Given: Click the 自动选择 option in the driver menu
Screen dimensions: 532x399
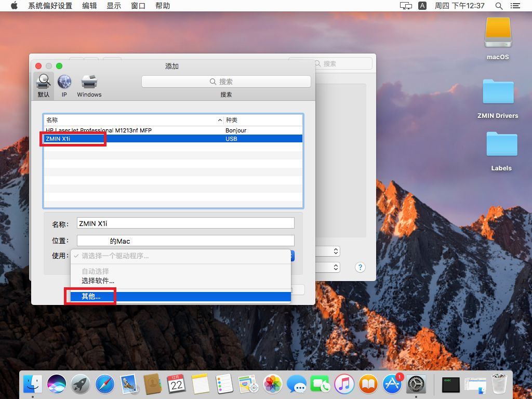Looking at the screenshot, I should [x=180, y=271].
